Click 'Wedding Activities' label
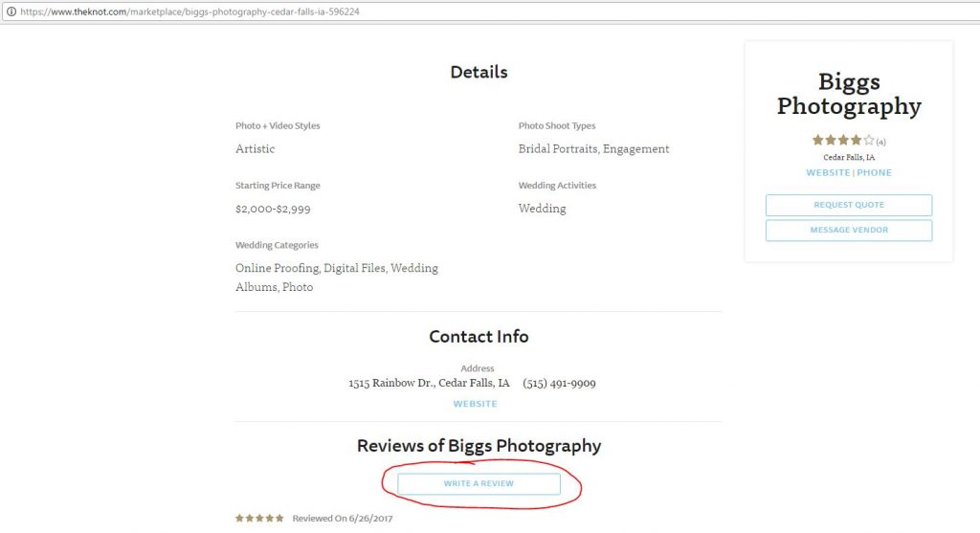Viewport: 980px width, 533px height. [x=557, y=186]
